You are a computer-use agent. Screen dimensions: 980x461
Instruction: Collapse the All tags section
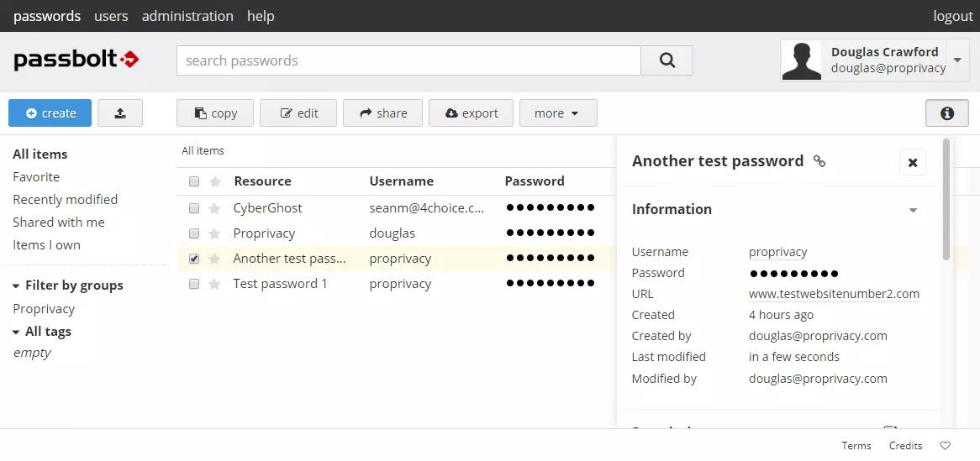(x=16, y=333)
